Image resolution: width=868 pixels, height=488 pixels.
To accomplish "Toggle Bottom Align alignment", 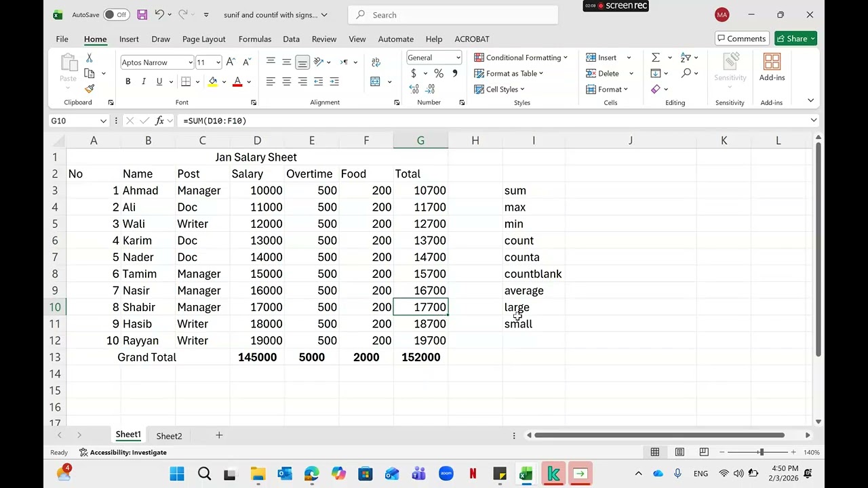I will [302, 62].
